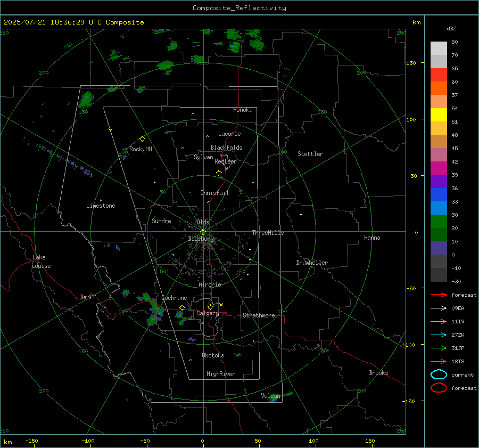Viewport: 479px width, 448px height.
Task: Click the yellow diamond at radar center
Action: click(203, 232)
